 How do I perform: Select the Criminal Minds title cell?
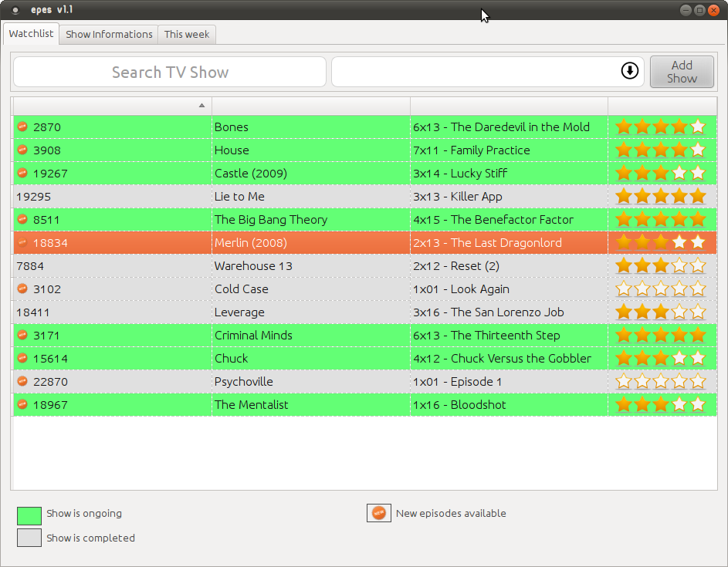pos(311,335)
